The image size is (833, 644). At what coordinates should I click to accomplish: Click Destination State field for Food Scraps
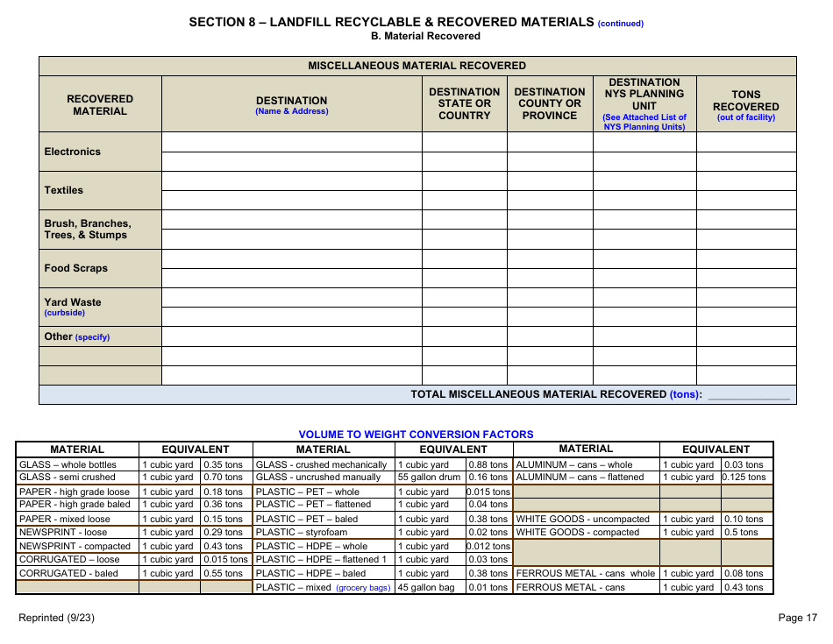pos(465,267)
